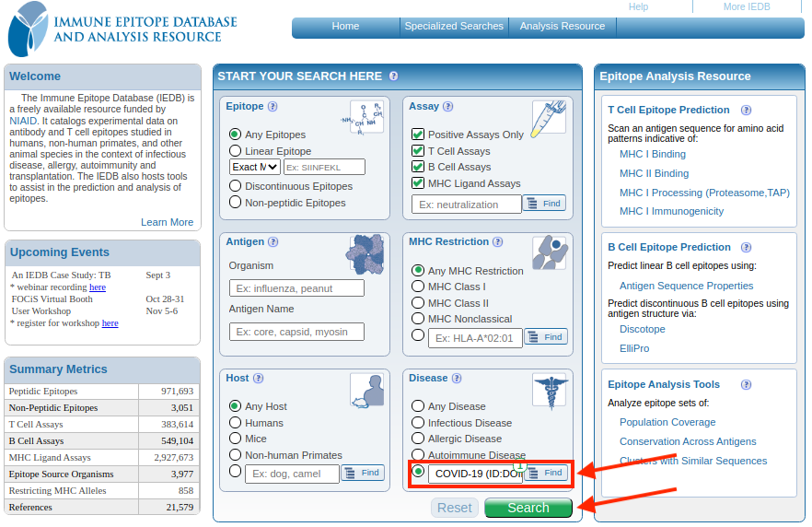This screenshot has width=812, height=527.
Task: Open the MHC I Immunogenicity link
Action: coord(672,211)
